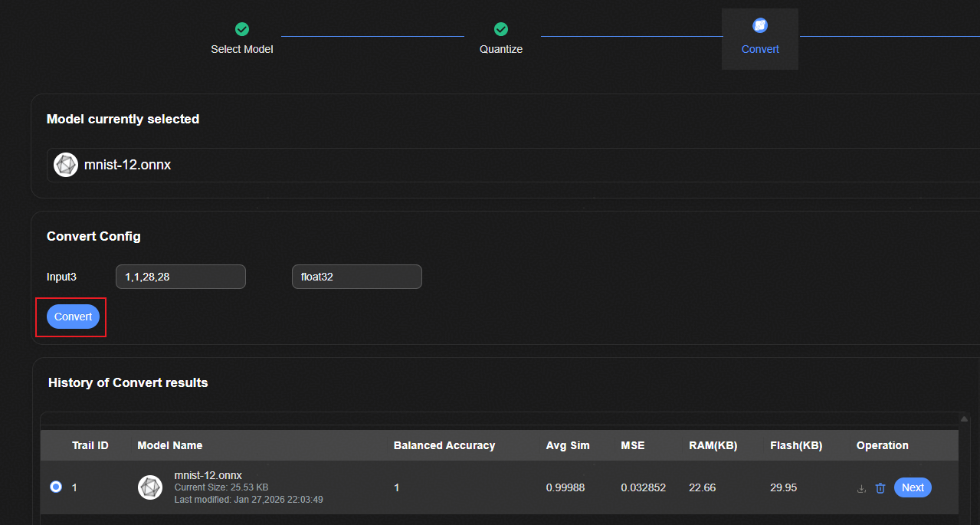Click the Balanced Accuracy column header

click(444, 445)
